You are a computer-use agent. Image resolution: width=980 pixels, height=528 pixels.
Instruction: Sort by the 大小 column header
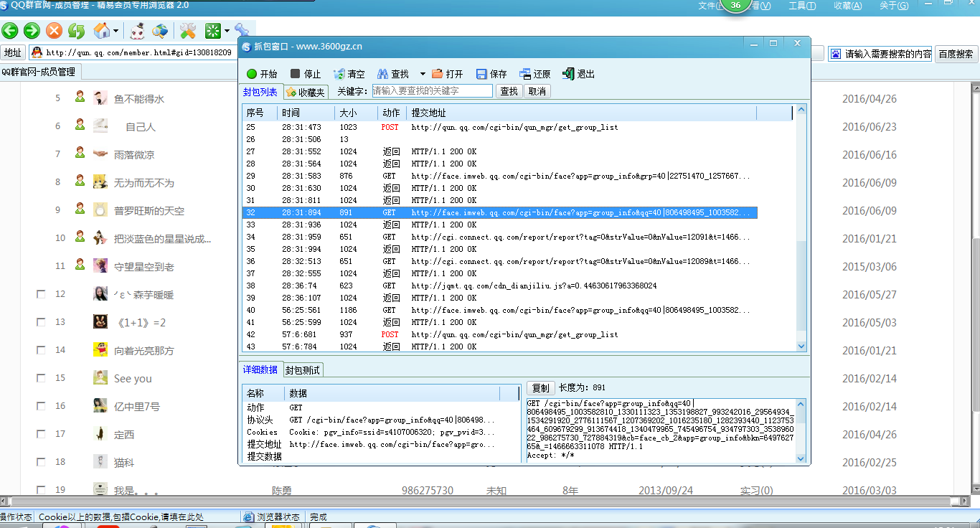[357, 113]
